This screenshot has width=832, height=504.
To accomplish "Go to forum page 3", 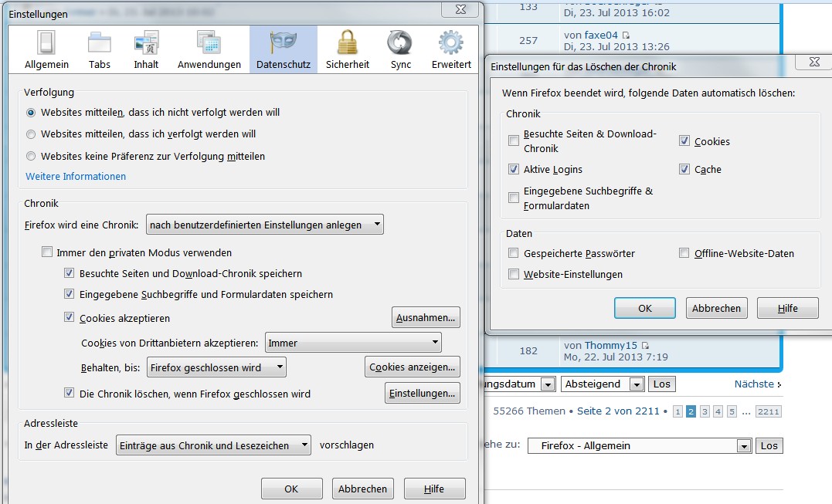I will tap(705, 411).
